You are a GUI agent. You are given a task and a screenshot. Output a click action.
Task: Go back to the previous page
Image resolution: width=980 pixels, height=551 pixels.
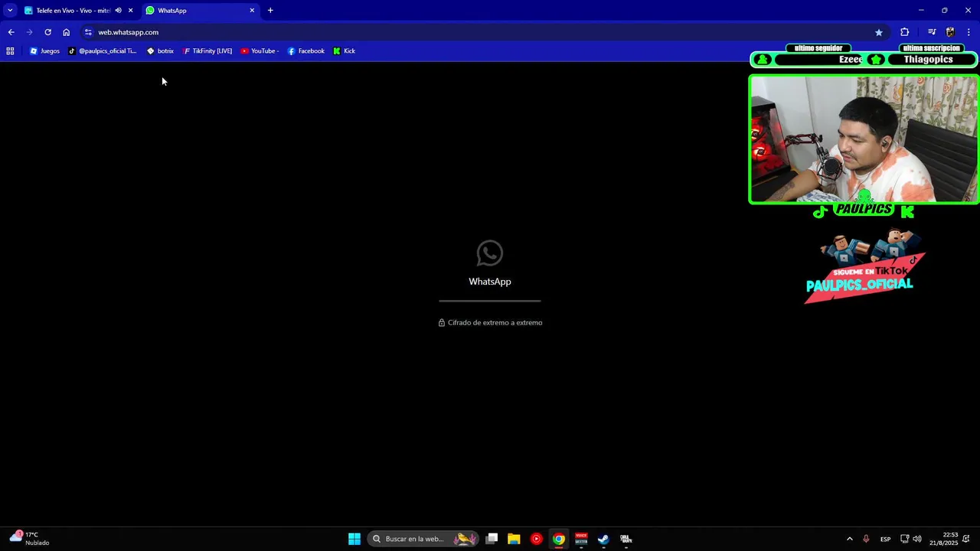(x=11, y=32)
